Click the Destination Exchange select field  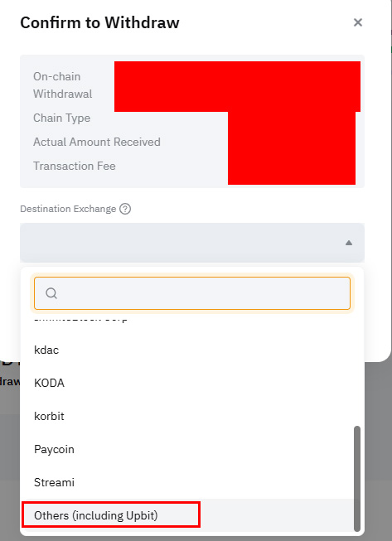(x=192, y=243)
